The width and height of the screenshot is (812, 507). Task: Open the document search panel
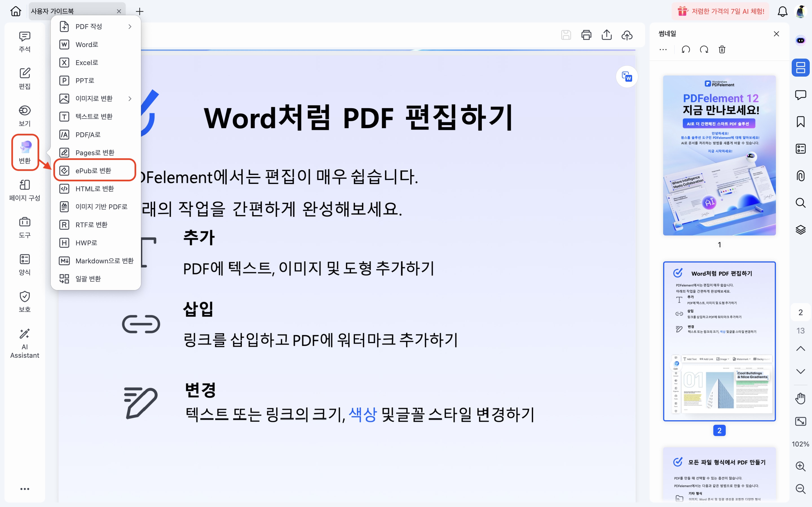pos(801,203)
